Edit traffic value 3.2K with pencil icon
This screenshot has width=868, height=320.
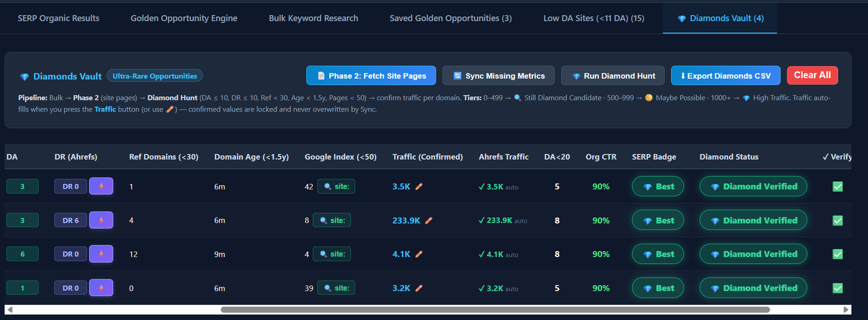[x=419, y=288]
